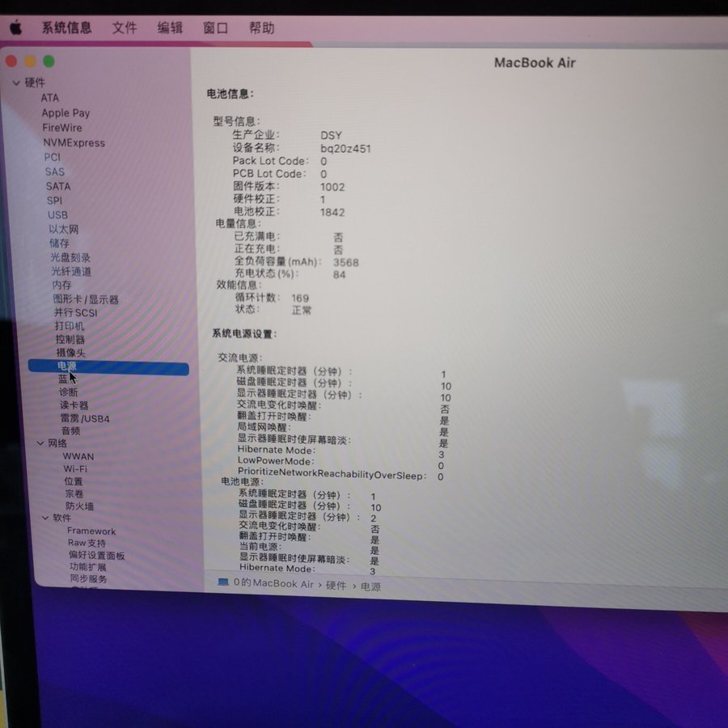Select 打印机 in the sidebar
Screen dimensions: 728x728
(70, 326)
